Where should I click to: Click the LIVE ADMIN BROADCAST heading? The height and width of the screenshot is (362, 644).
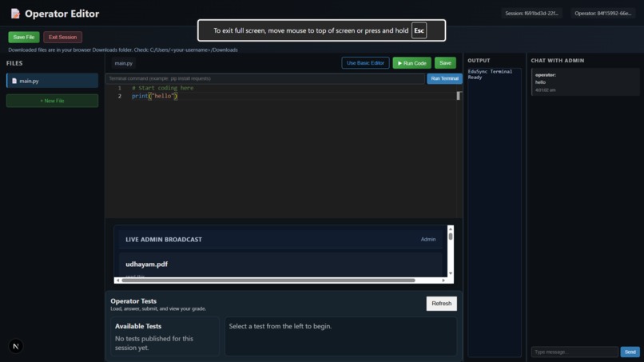tap(164, 240)
